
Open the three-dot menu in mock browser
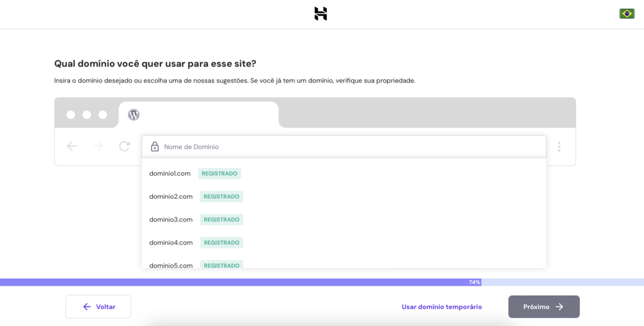559,147
